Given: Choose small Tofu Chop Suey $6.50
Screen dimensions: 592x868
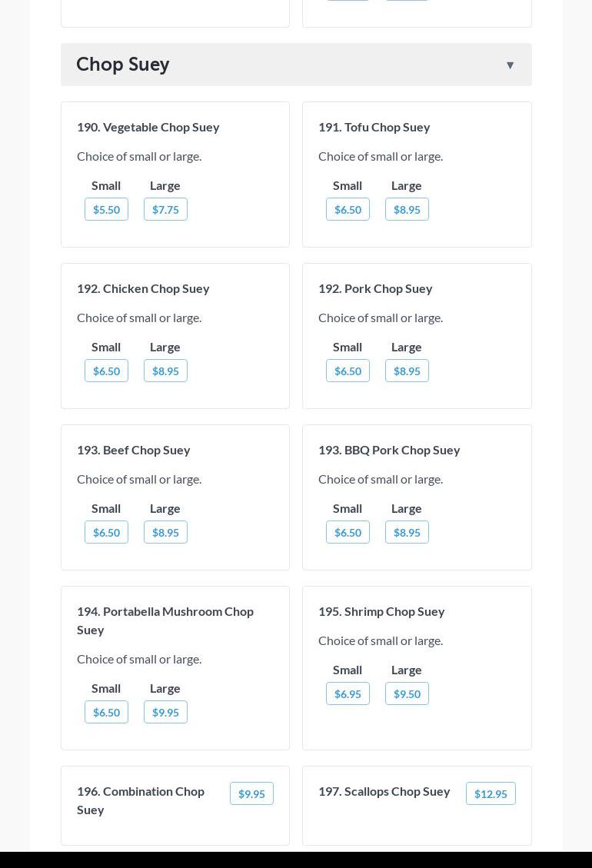Looking at the screenshot, I should [348, 209].
